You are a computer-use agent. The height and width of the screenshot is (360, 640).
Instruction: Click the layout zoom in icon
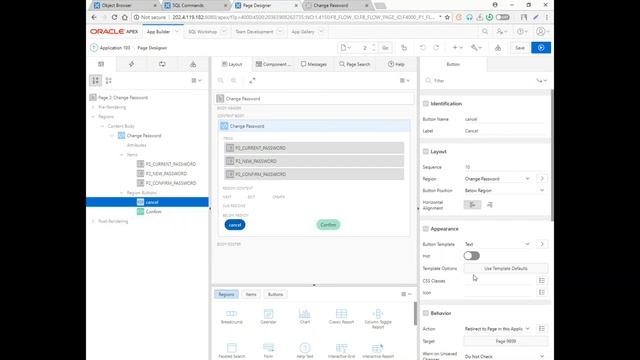(233, 80)
